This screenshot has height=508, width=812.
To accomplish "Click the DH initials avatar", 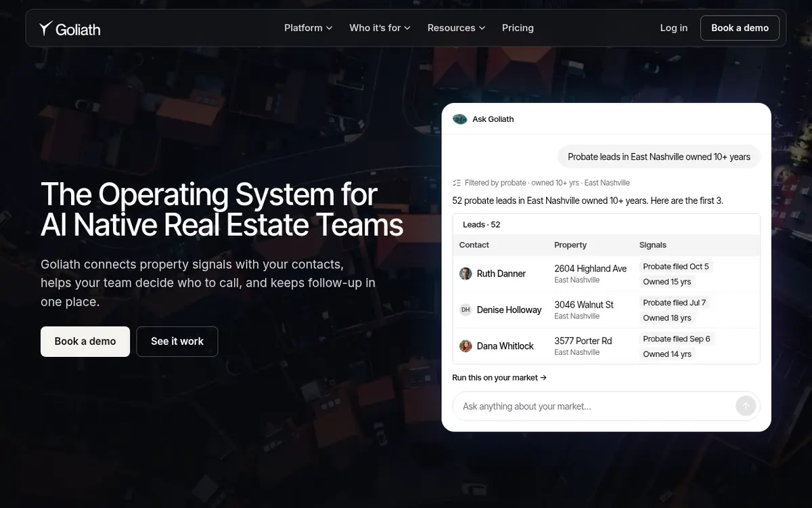I will pos(466,310).
